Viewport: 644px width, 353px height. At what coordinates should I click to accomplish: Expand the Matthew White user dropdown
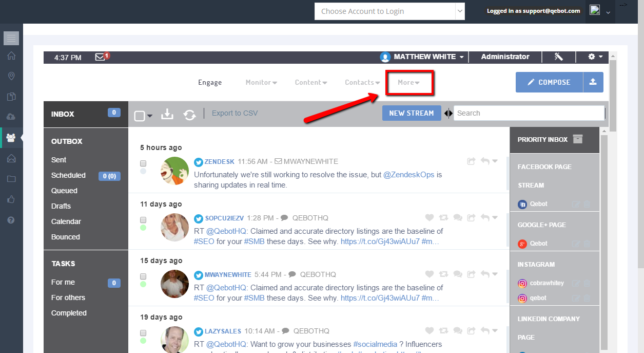click(x=422, y=57)
